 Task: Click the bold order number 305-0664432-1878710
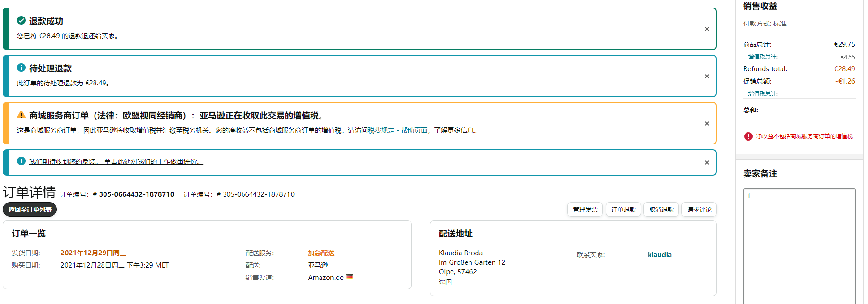[x=137, y=194]
